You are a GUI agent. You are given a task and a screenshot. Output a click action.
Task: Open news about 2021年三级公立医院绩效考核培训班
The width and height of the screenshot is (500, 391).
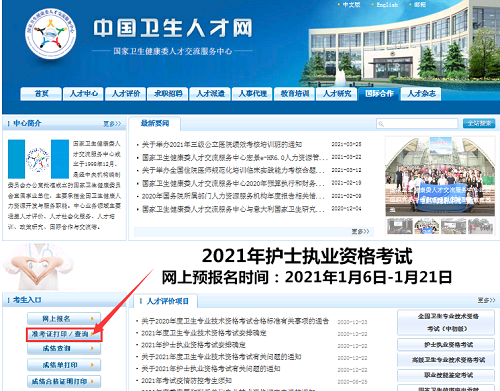222,144
